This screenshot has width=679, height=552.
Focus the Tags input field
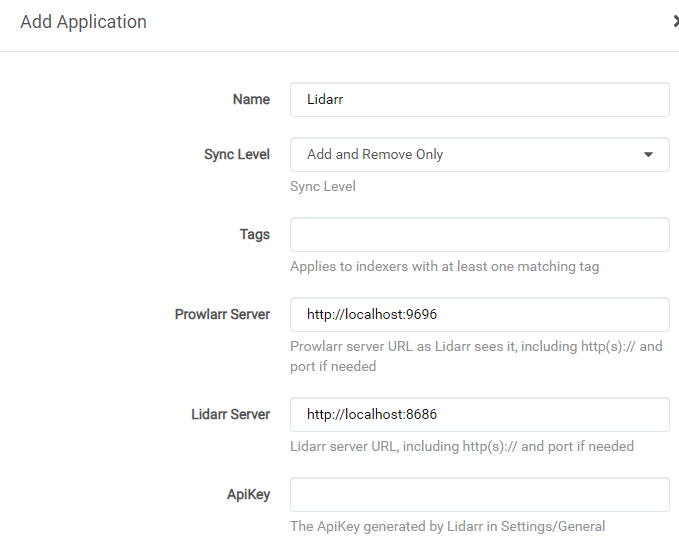480,235
